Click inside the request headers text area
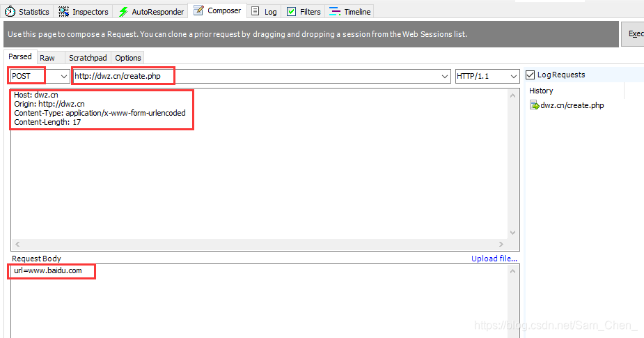644x338 pixels. point(260,163)
